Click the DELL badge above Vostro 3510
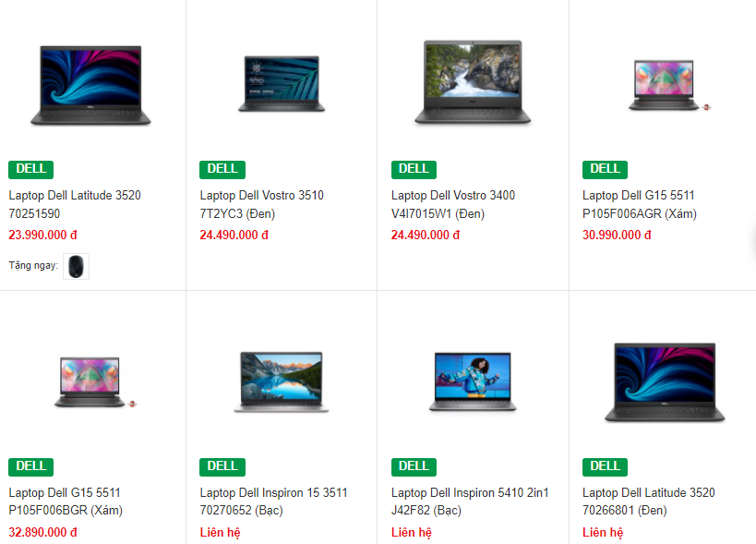The width and height of the screenshot is (756, 544). (x=222, y=169)
